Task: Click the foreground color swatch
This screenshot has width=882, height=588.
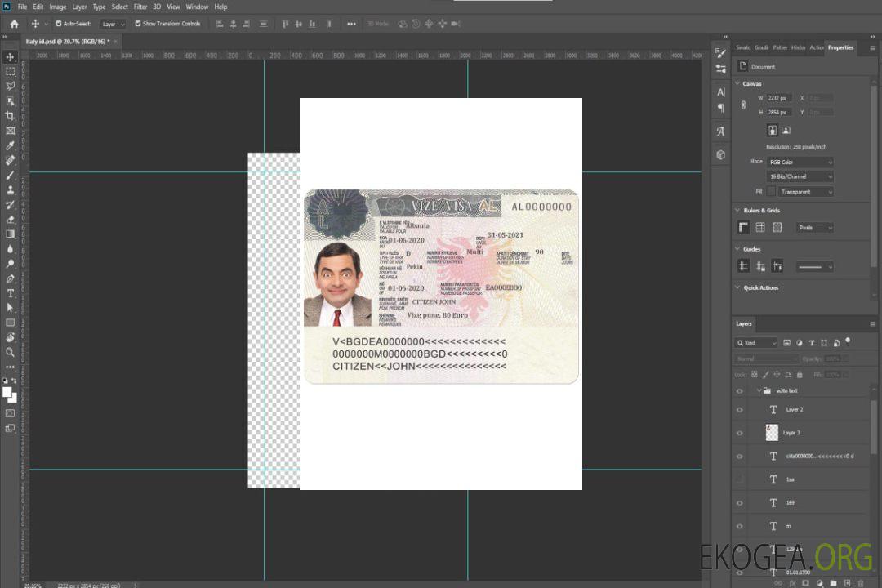Action: 7,392
